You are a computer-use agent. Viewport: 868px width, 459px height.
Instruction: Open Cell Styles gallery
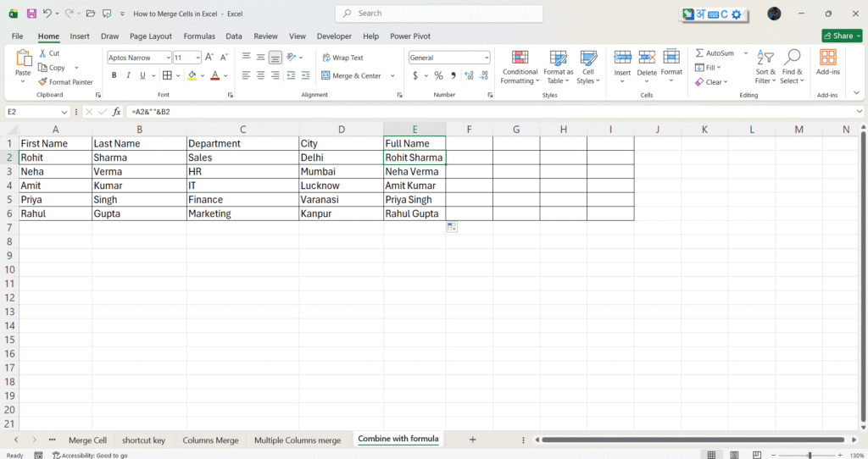588,67
